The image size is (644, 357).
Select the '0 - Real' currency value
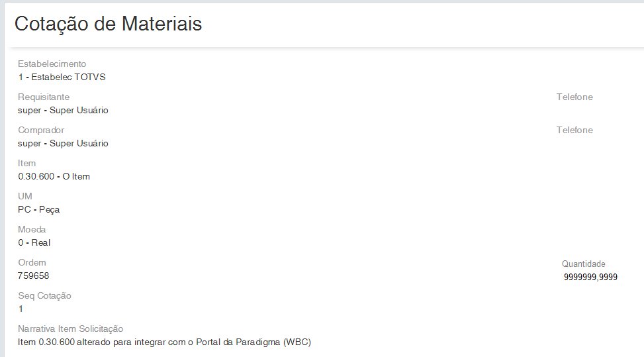(34, 242)
